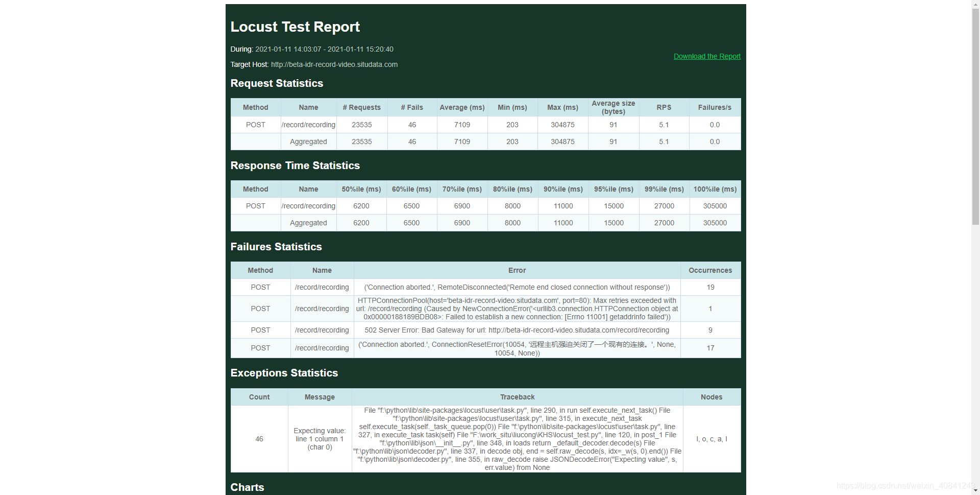Click the 'Expecting value' exception message

[x=320, y=439]
